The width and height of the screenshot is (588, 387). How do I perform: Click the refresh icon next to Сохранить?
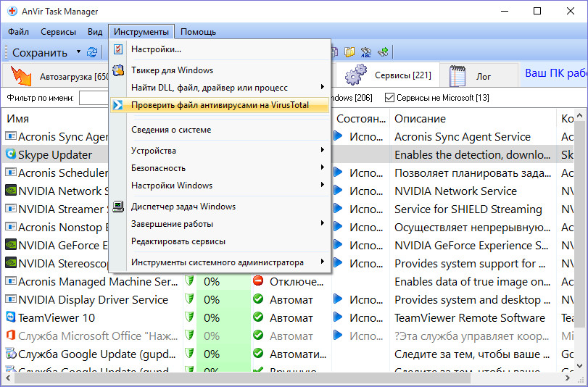[x=92, y=52]
